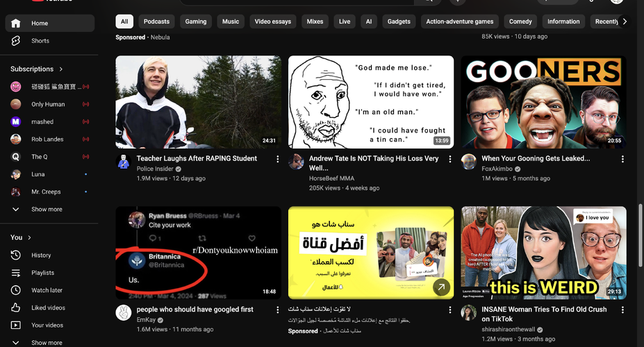Select the Video essays filter chip
The image size is (644, 347).
click(273, 22)
